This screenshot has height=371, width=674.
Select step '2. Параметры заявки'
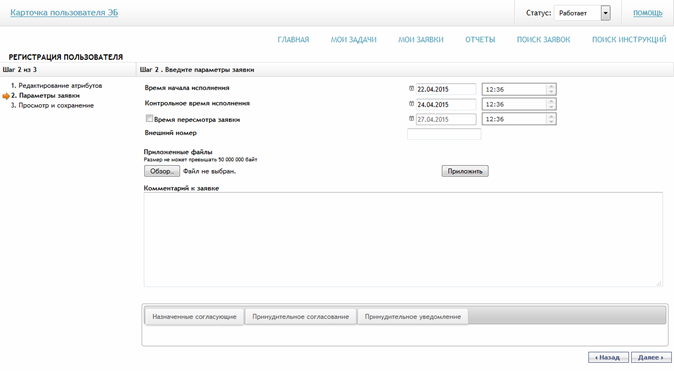(x=45, y=95)
